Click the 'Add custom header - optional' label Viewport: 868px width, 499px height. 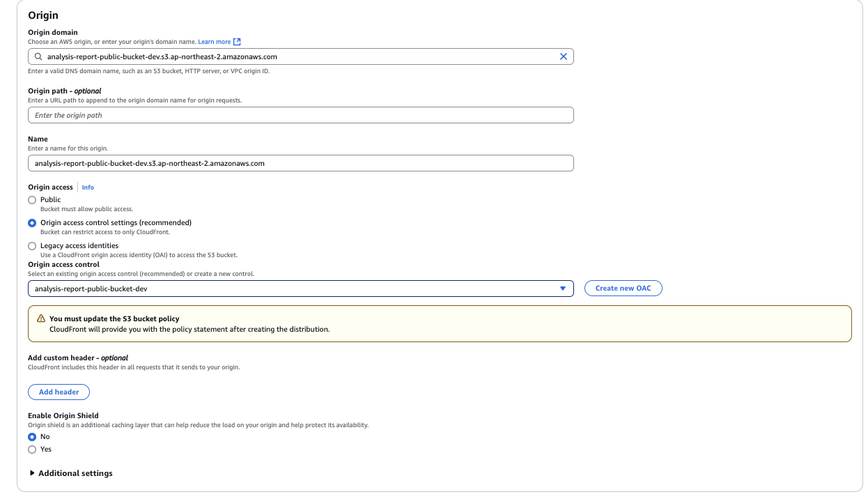78,358
